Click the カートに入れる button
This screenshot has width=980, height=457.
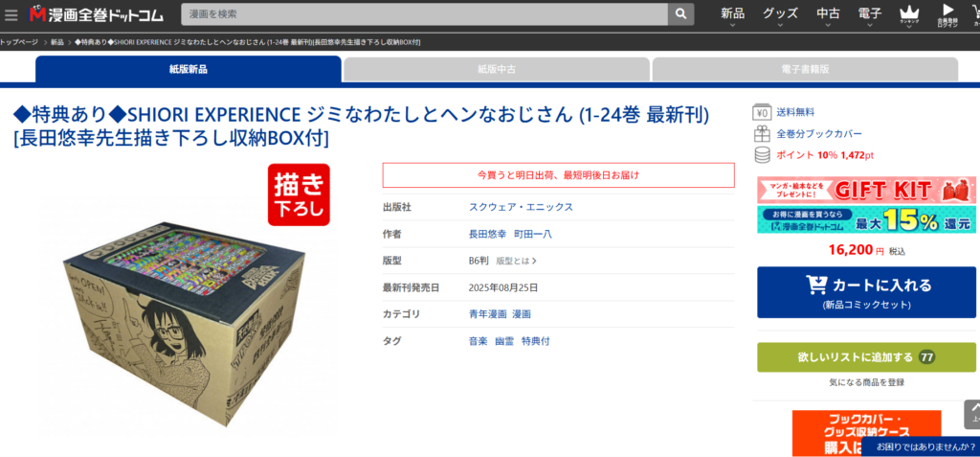(x=866, y=292)
